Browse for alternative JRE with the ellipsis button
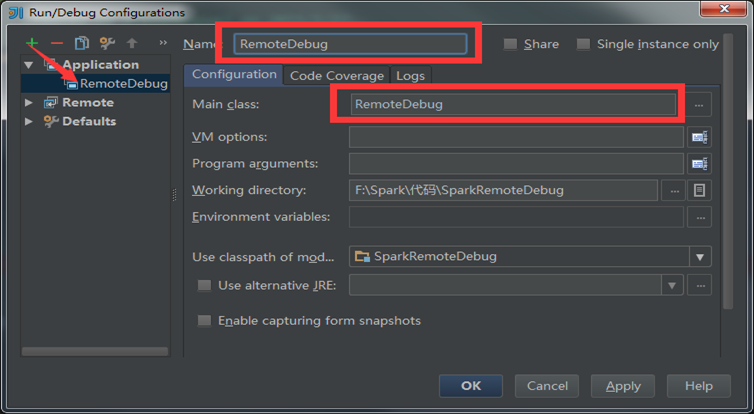This screenshot has width=754, height=414. [700, 286]
